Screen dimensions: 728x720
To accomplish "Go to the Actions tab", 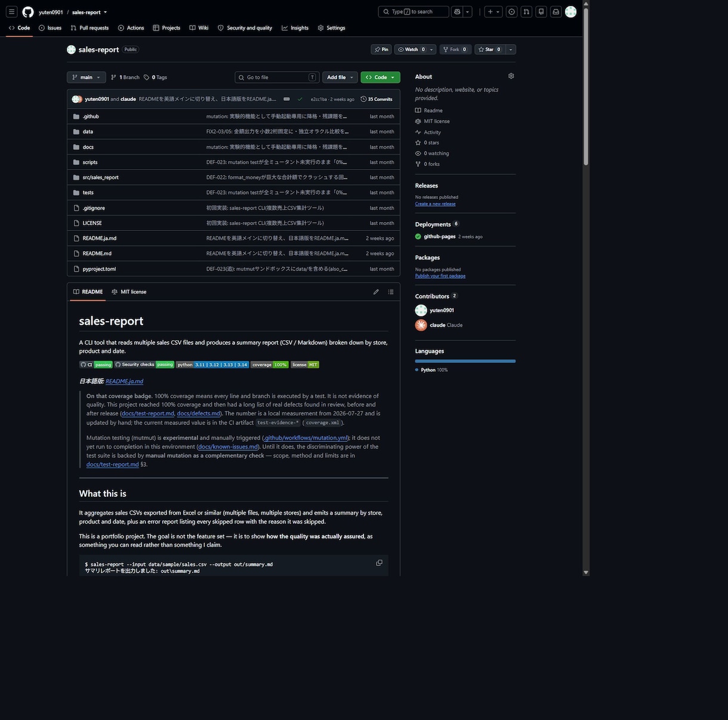I will point(131,28).
